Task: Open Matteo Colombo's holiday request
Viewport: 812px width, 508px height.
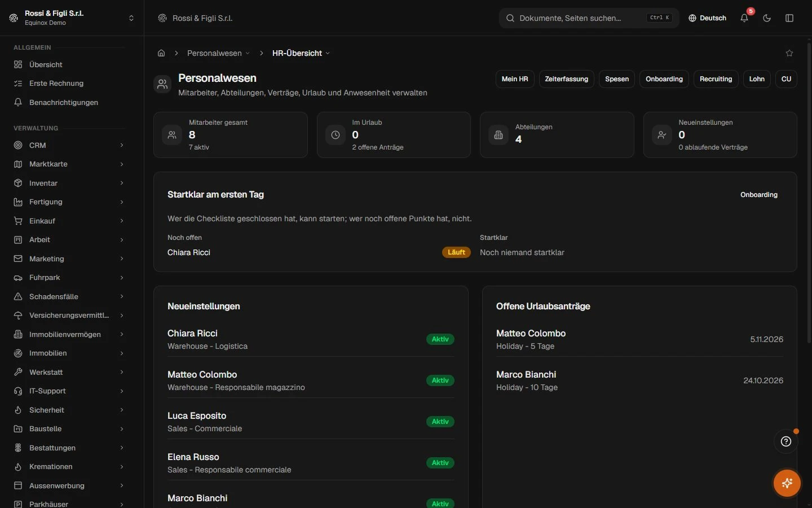Action: click(x=639, y=339)
